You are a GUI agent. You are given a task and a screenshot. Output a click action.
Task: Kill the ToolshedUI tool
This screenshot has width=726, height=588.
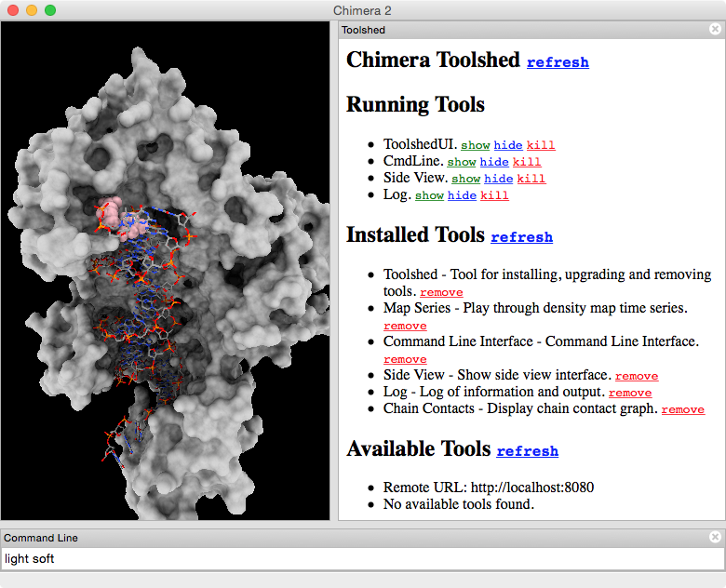tap(541, 145)
